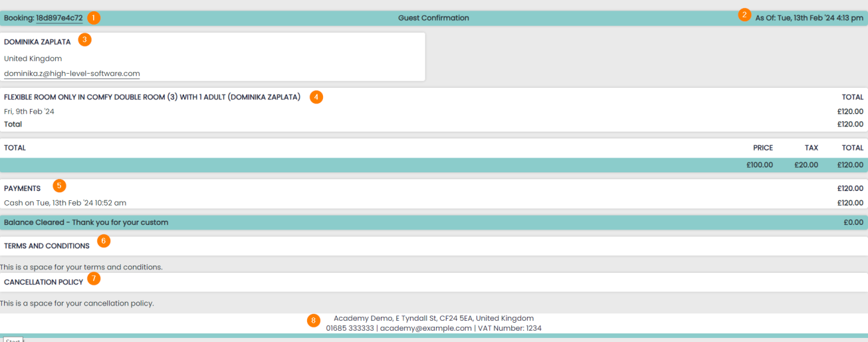Click the Flexible Room Only in Comfy Double Room heading
This screenshot has height=342, width=868.
click(x=152, y=97)
